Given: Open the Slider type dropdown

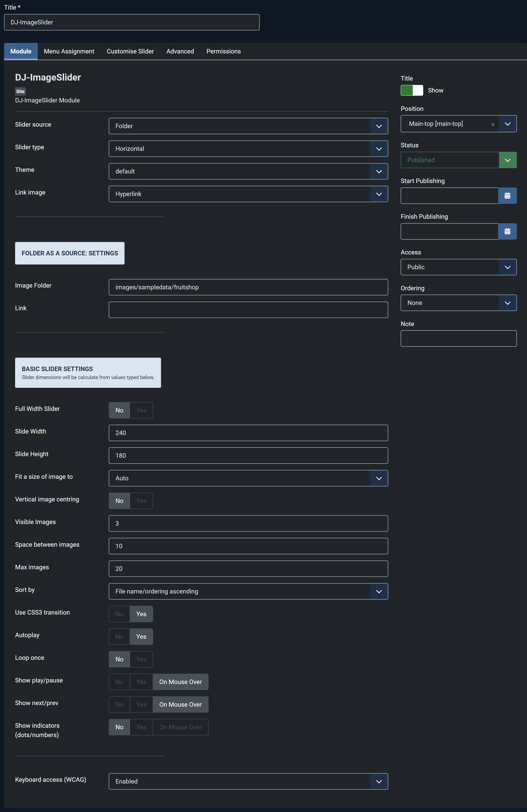Looking at the screenshot, I should [248, 149].
